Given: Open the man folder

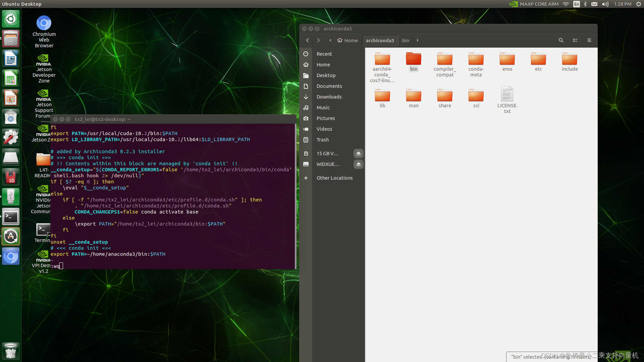Looking at the screenshot, I should 414,99.
